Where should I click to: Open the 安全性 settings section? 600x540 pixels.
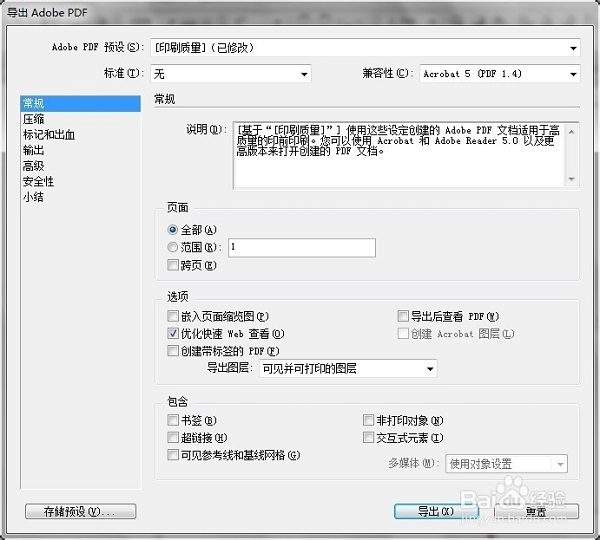[39, 181]
